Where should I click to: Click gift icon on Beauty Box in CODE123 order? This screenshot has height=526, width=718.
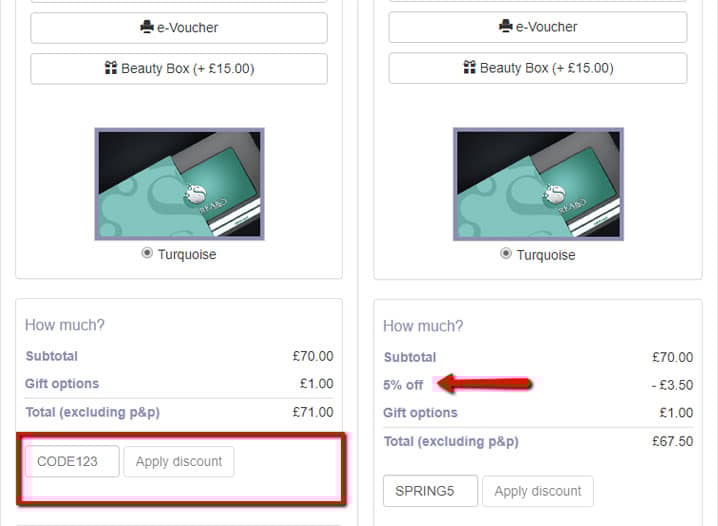[111, 68]
